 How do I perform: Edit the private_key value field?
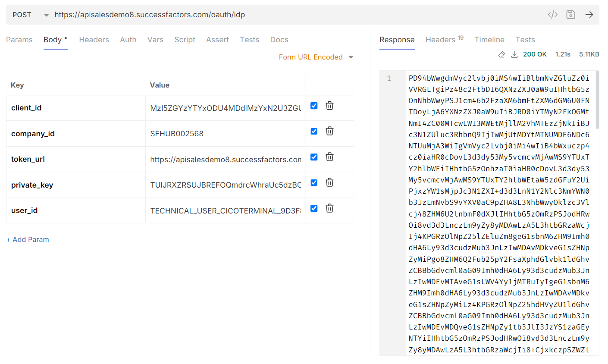[226, 185]
